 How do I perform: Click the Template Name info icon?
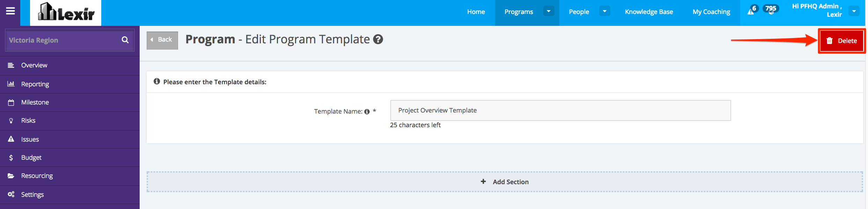[x=367, y=112]
